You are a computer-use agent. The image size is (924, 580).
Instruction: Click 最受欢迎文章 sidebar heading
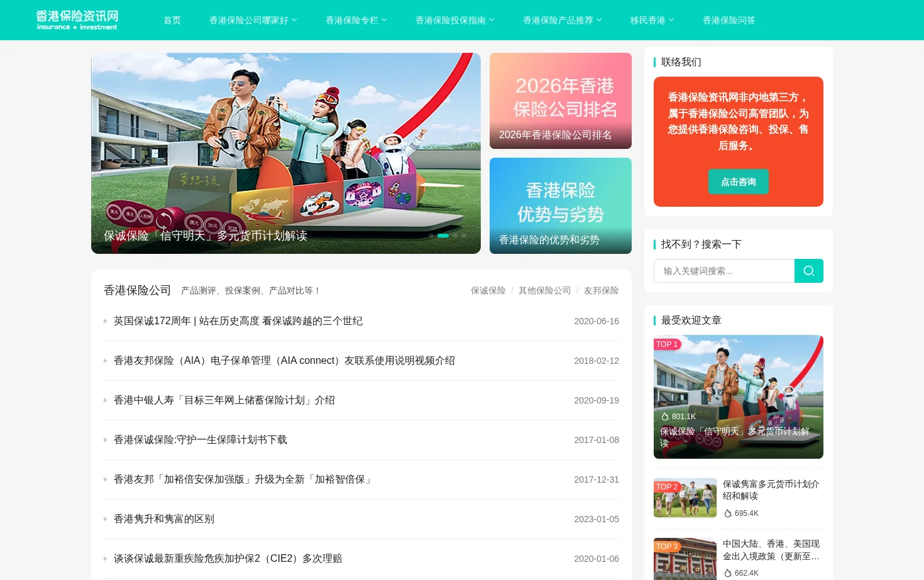[691, 320]
